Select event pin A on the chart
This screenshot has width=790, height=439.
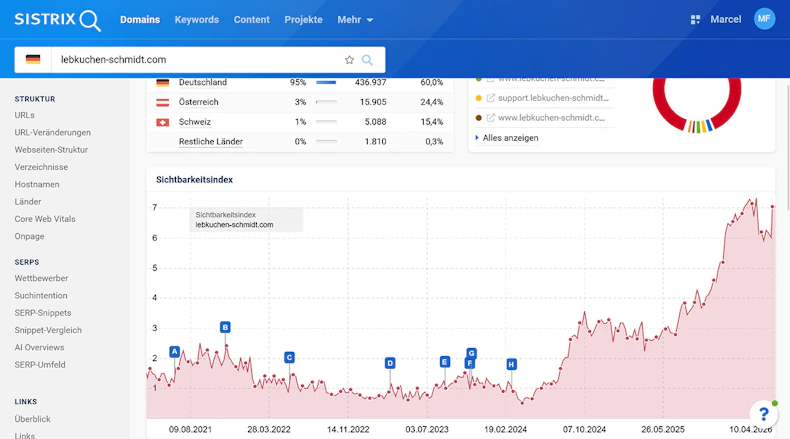click(174, 351)
